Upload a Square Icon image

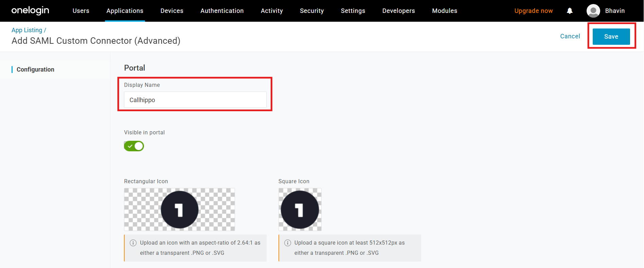pos(300,210)
